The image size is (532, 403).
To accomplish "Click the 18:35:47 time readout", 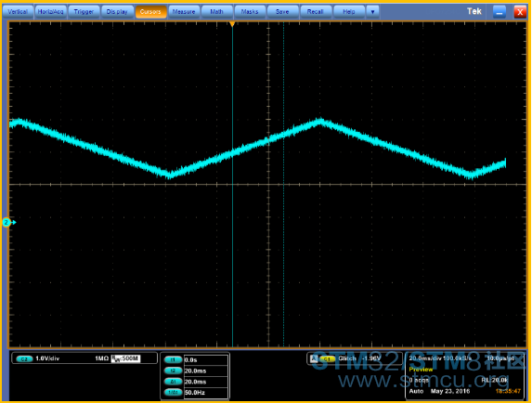I will (508, 391).
